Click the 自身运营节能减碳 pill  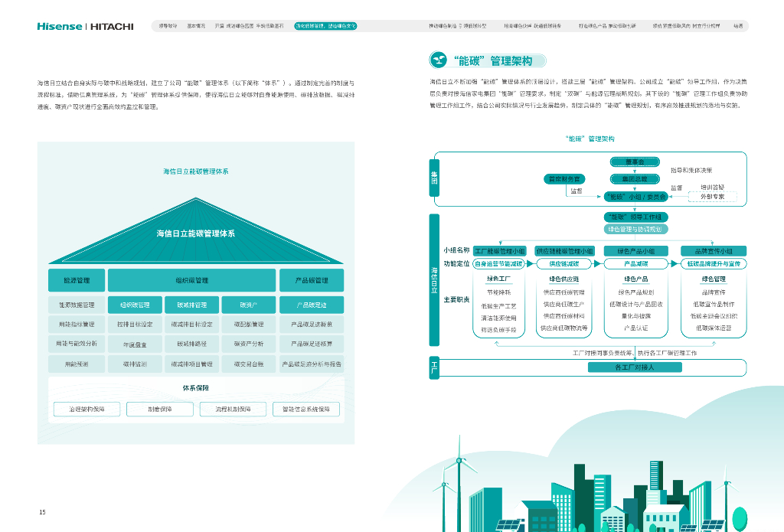click(498, 263)
